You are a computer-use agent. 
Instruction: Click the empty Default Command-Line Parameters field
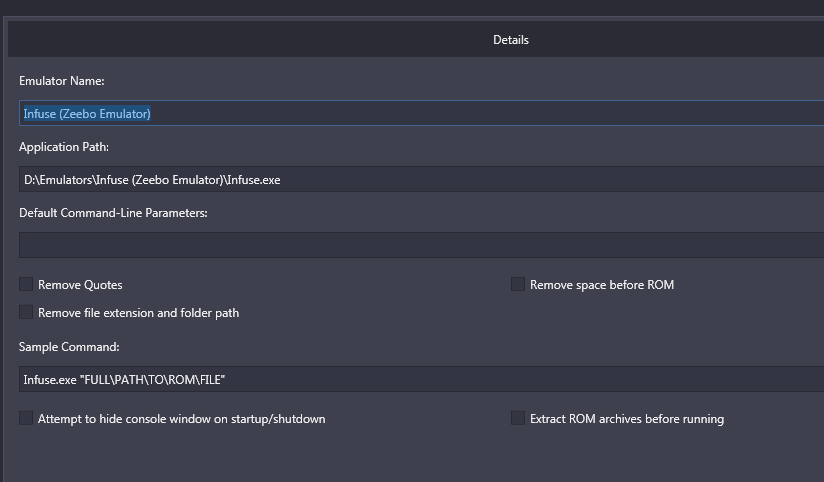tap(421, 245)
